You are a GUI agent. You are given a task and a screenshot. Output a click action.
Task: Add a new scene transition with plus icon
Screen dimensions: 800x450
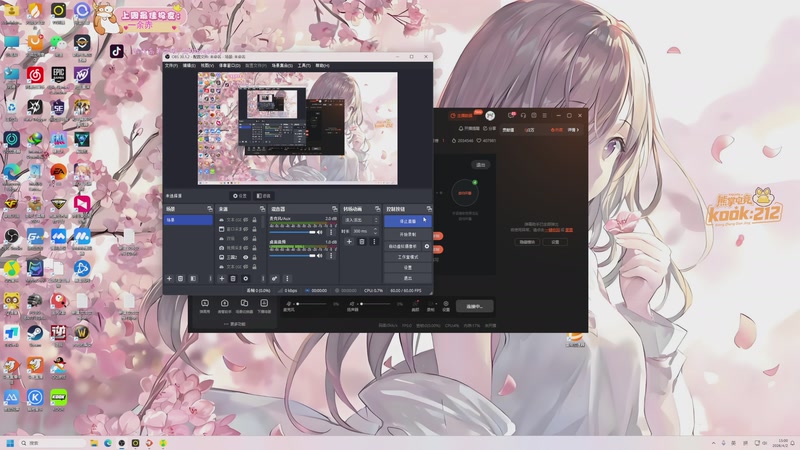pos(349,241)
